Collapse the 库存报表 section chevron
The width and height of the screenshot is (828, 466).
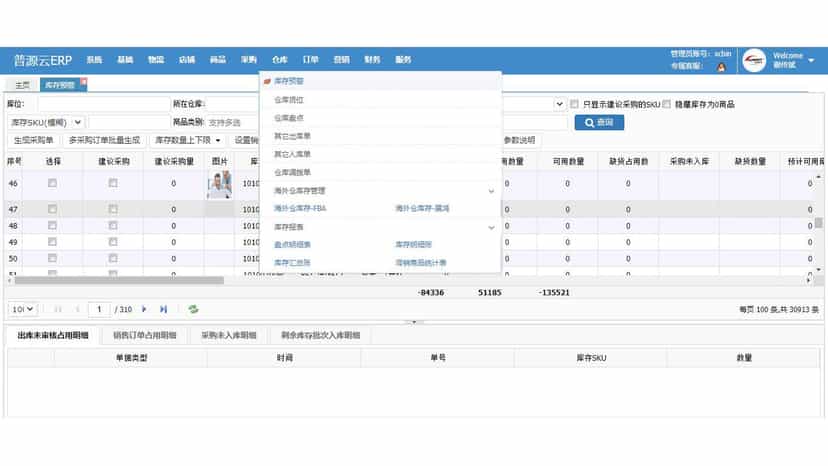click(x=491, y=227)
